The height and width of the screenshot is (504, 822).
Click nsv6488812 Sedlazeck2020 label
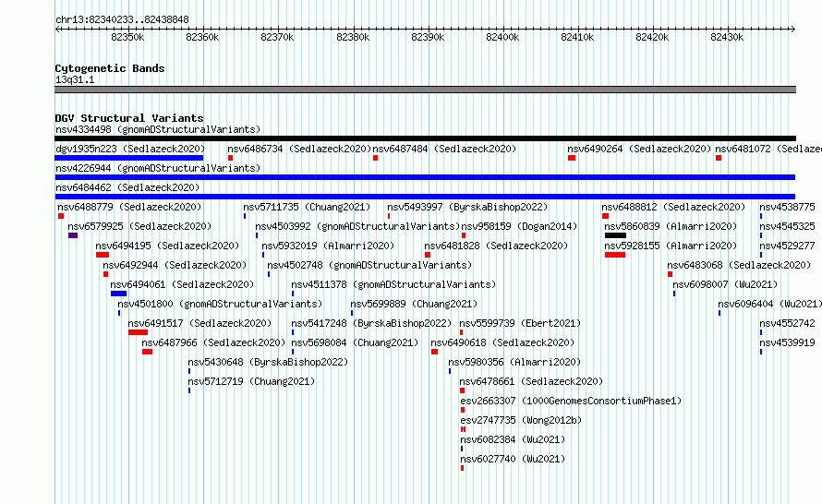[x=673, y=207]
